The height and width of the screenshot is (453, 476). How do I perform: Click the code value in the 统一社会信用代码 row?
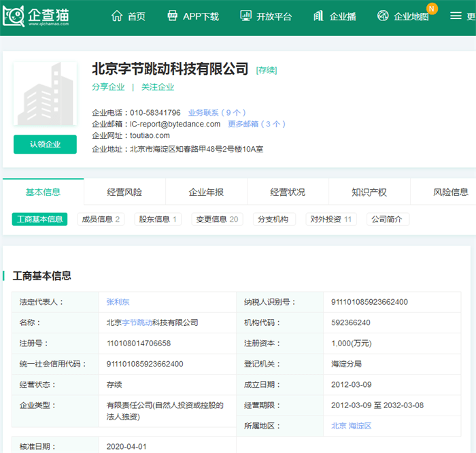144,364
